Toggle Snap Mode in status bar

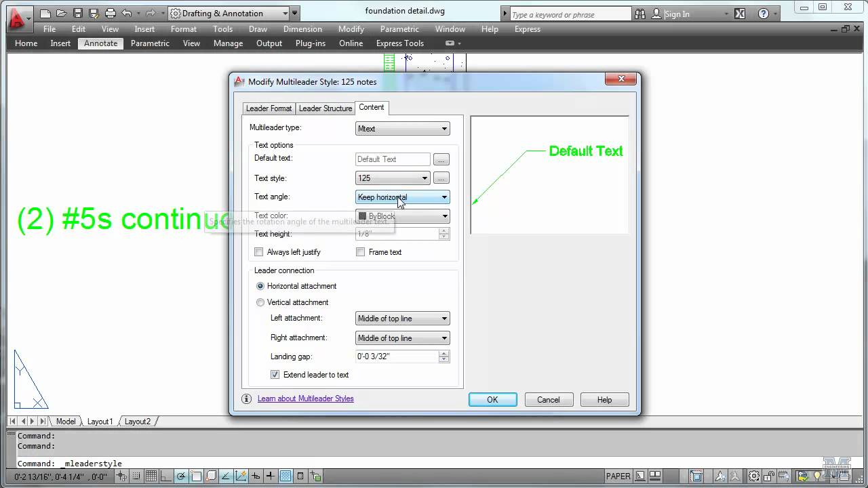click(x=136, y=476)
